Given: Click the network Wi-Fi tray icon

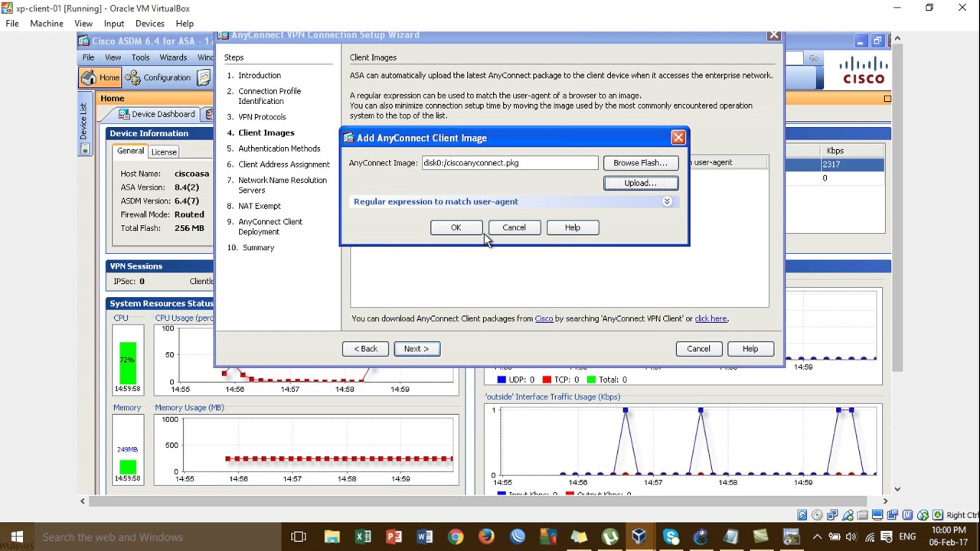Looking at the screenshot, I should [x=869, y=537].
